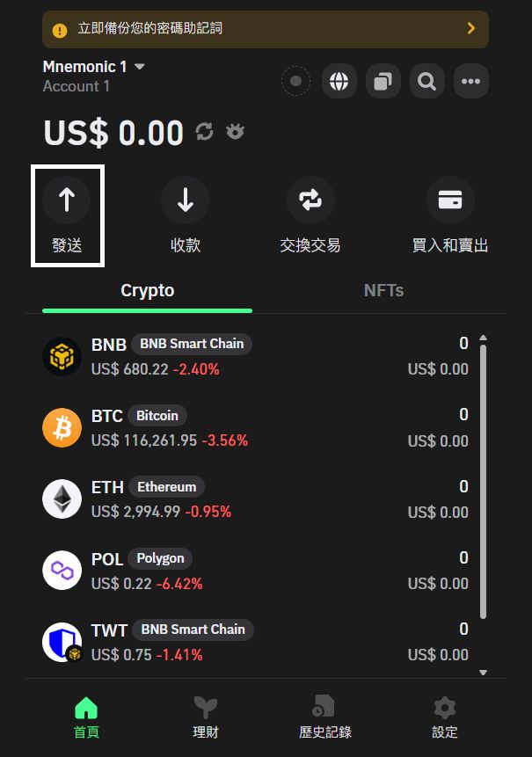The width and height of the screenshot is (532, 757).
Task: Switch to the NFTs tab
Action: click(383, 290)
